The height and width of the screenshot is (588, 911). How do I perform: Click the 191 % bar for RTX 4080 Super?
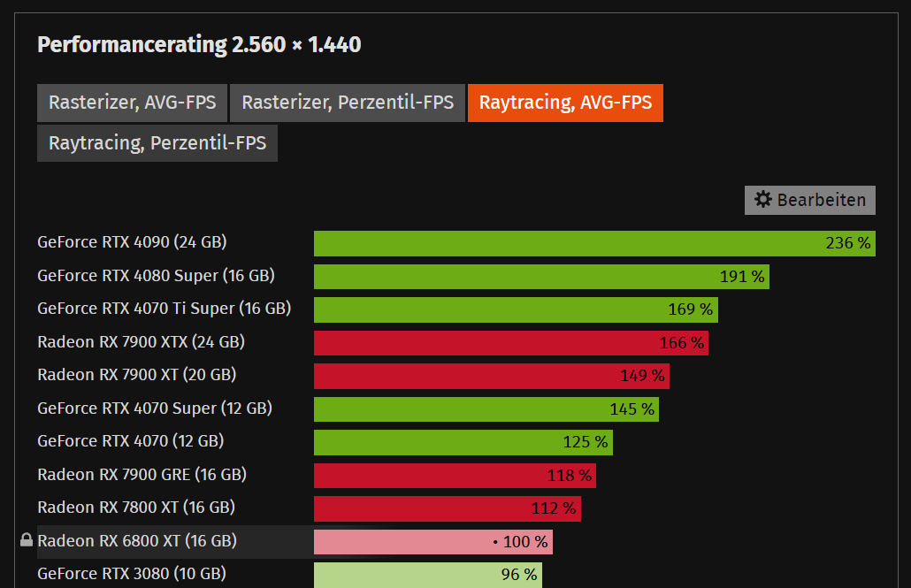point(541,277)
